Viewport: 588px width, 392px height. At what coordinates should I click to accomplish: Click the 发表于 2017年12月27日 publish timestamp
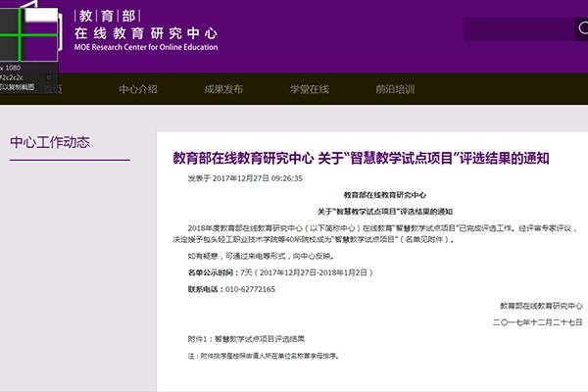[245, 179]
